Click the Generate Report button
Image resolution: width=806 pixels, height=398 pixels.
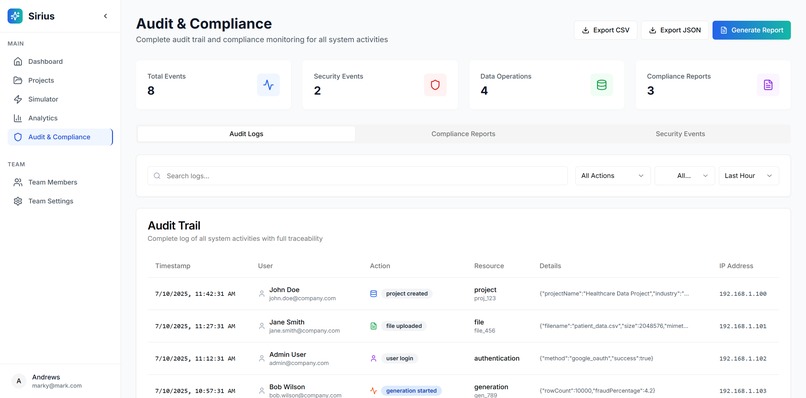coord(752,30)
